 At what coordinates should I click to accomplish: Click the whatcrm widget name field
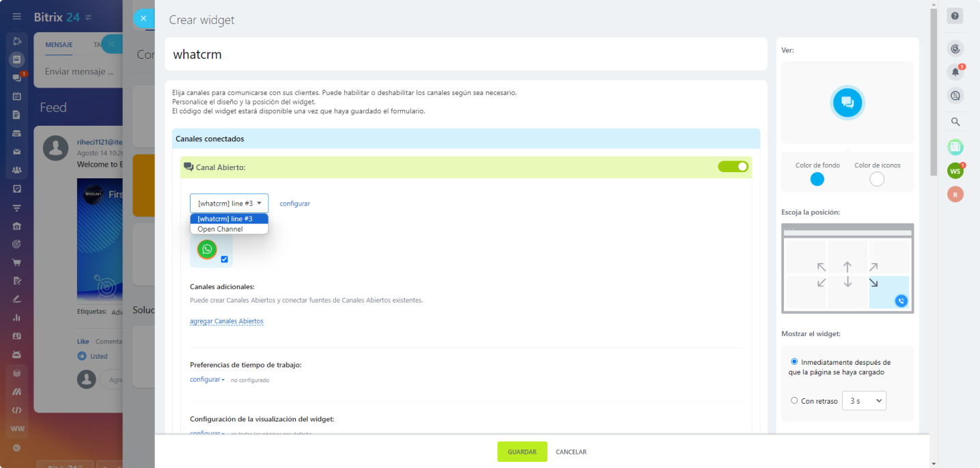pyautogui.click(x=466, y=54)
